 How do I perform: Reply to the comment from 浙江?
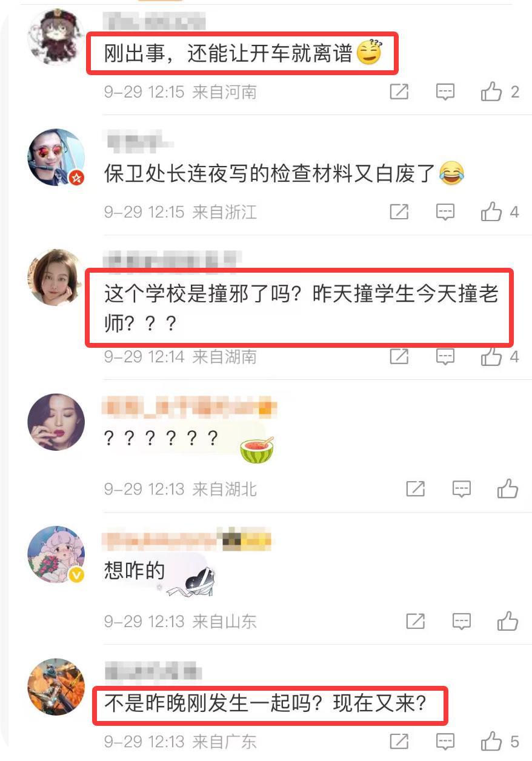pyautogui.click(x=445, y=212)
